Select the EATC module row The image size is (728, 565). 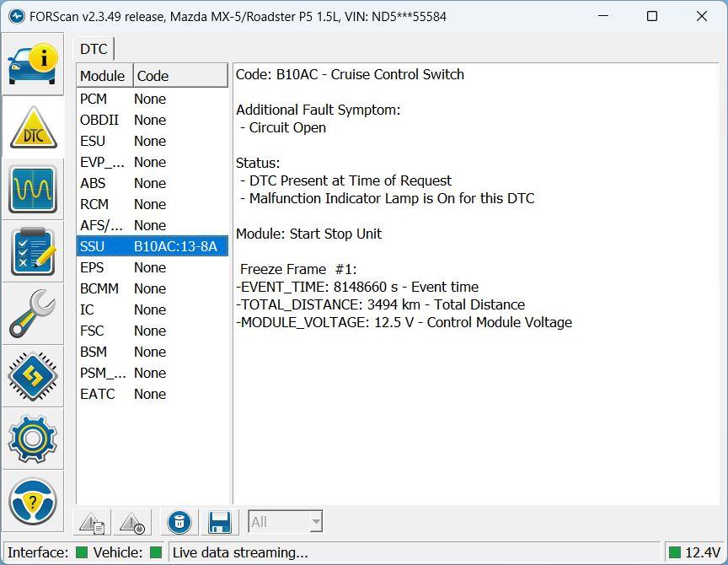point(153,394)
